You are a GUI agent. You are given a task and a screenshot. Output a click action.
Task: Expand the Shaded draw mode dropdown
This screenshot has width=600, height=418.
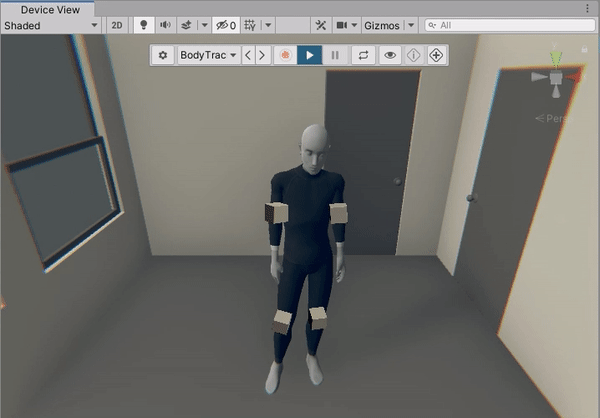pos(50,25)
